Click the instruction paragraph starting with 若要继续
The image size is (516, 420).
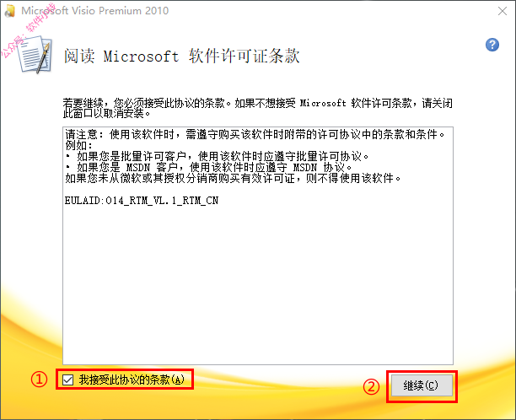point(258,108)
